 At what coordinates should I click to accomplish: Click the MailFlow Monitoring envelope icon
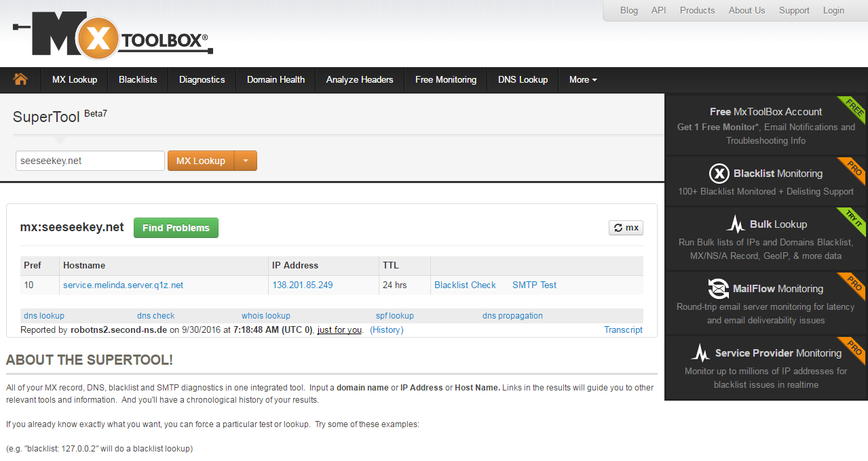(x=719, y=288)
